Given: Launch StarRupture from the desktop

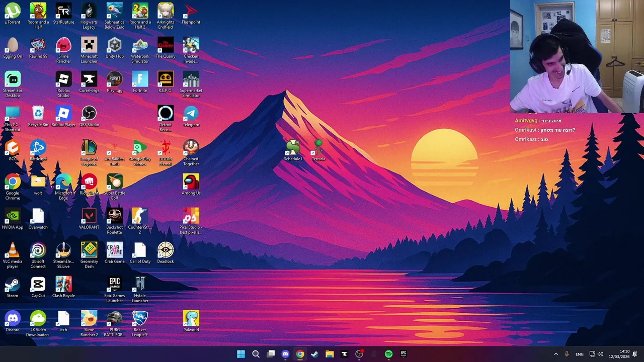Looking at the screenshot, I should 63,14.
